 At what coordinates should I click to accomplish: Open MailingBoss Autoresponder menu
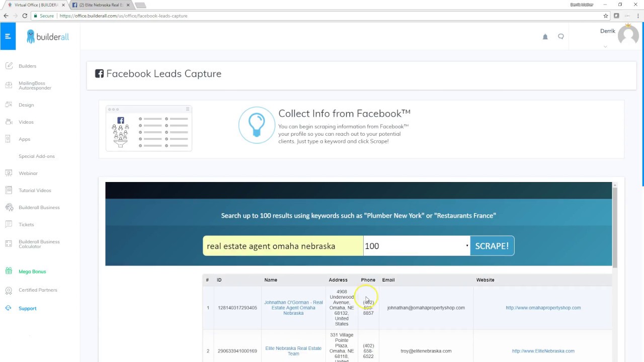pos(35,85)
